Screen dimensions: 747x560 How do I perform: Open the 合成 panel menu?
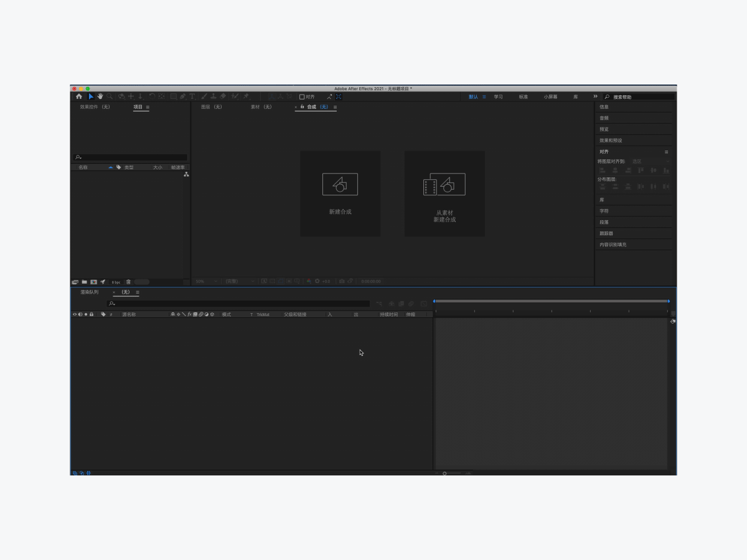[335, 107]
